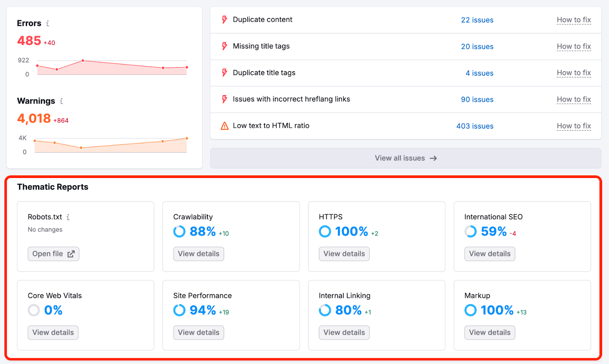Click the warning triangle beside Low text to HTML ratio
Image resolution: width=609 pixels, height=364 pixels.
coord(224,126)
